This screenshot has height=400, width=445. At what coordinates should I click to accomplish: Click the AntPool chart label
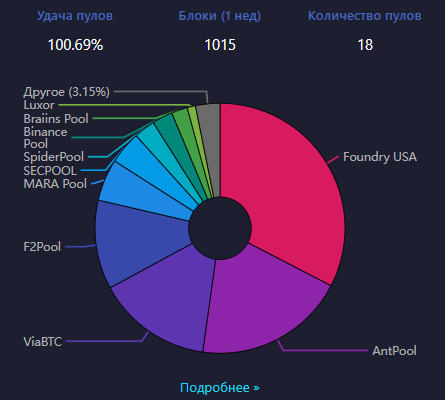pyautogui.click(x=394, y=351)
